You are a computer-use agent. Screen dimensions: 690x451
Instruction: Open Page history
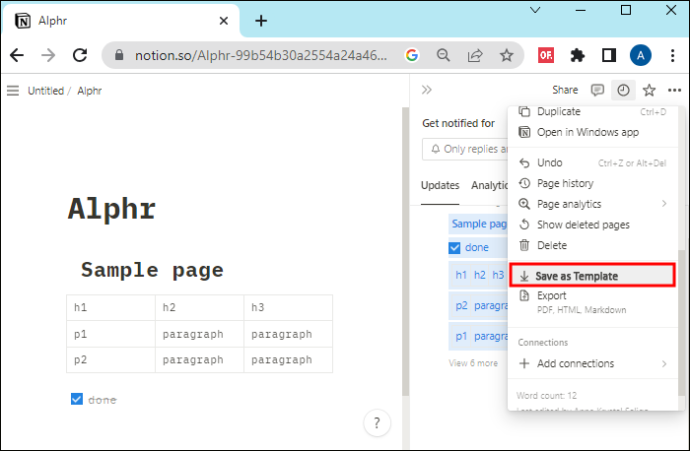pos(593,183)
